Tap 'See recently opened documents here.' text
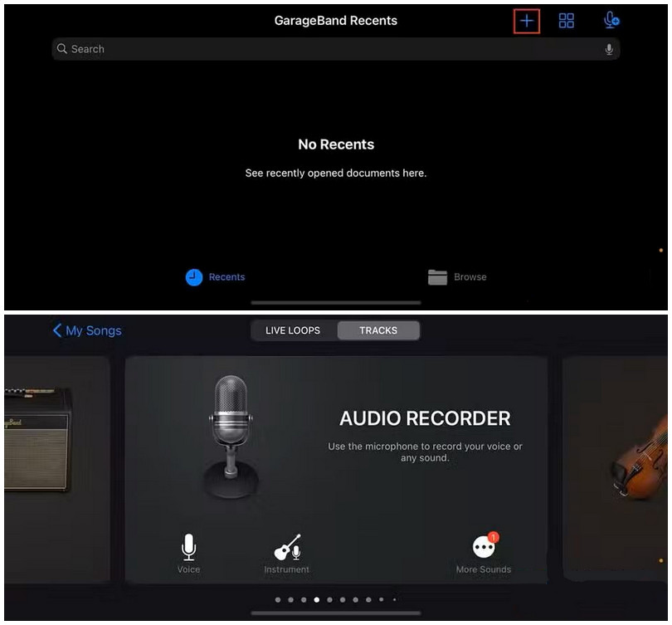The image size is (672, 625). click(336, 173)
